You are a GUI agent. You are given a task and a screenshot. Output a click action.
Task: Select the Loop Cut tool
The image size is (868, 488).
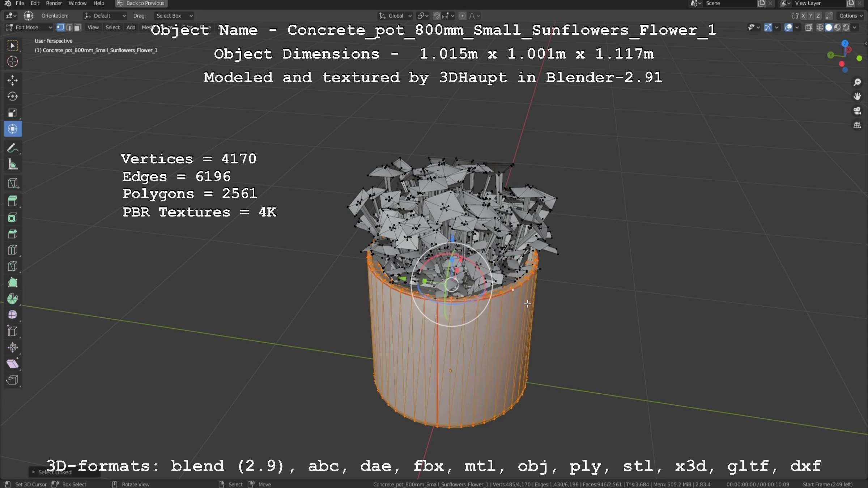point(13,250)
